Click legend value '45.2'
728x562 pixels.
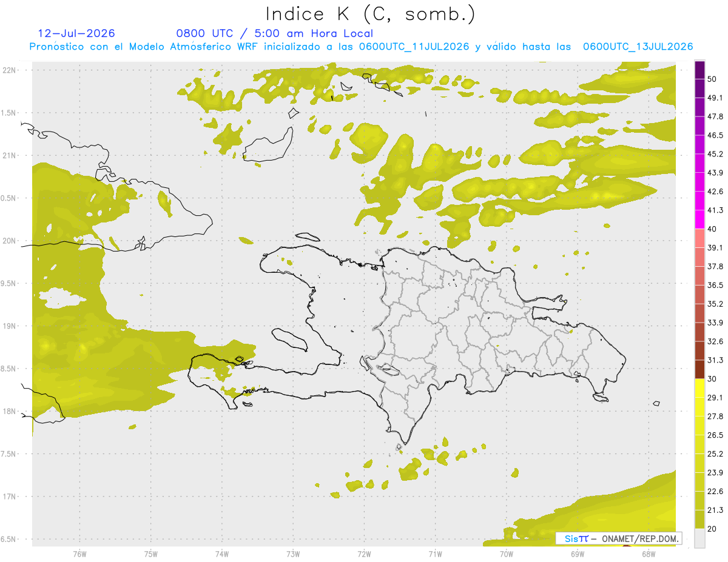pyautogui.click(x=715, y=154)
